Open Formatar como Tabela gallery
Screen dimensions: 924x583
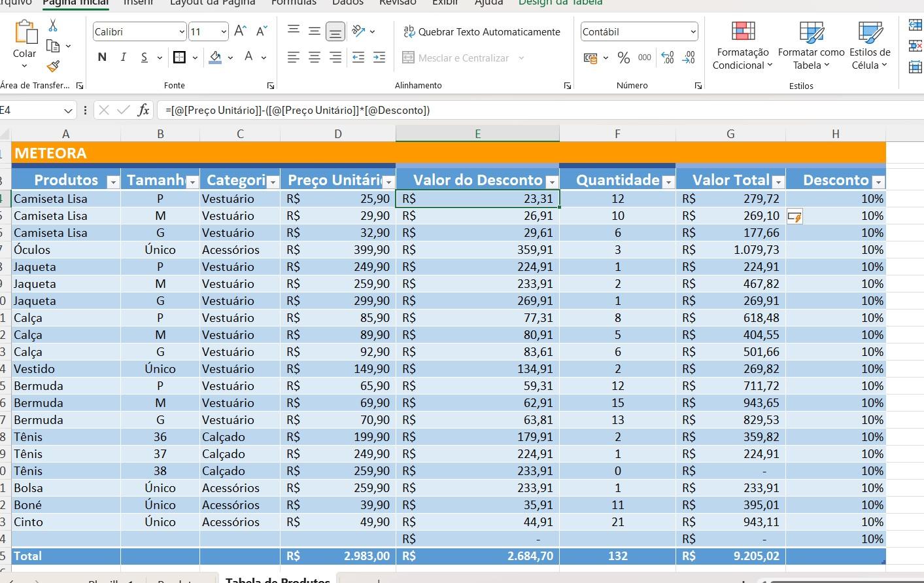812,45
